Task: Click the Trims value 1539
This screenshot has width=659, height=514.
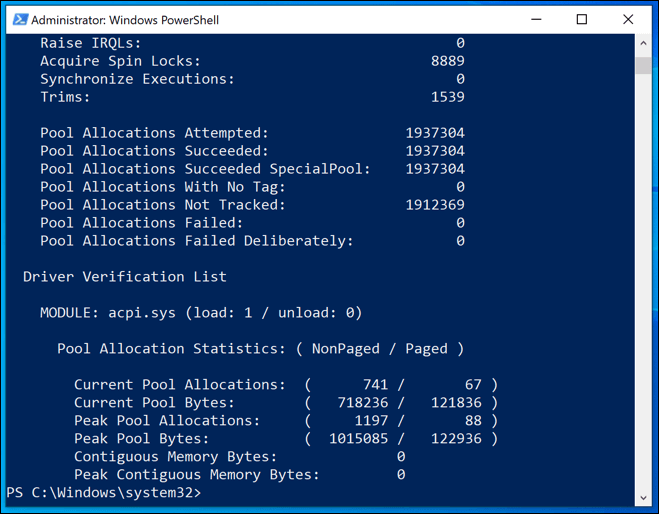Action: pyautogui.click(x=447, y=97)
